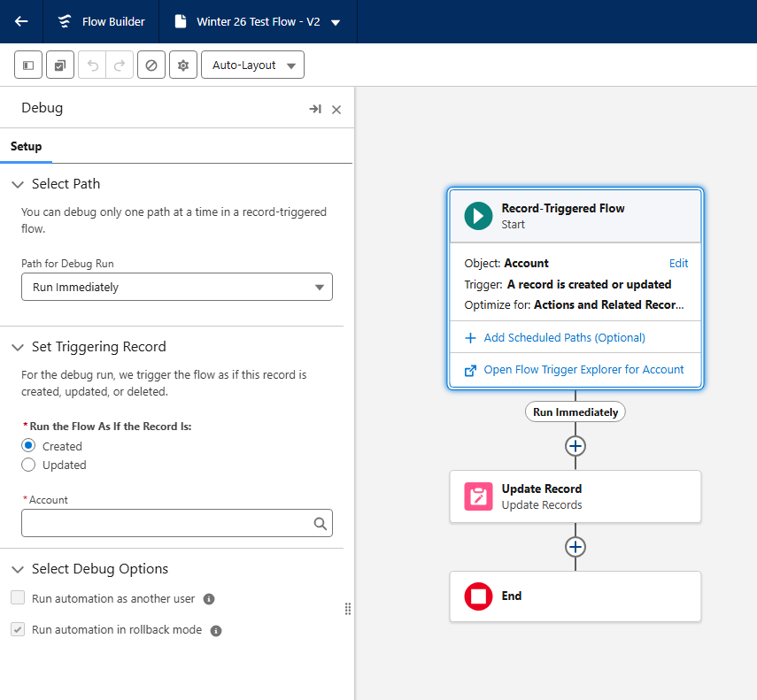The width and height of the screenshot is (757, 700).
Task: Click the Account search magnifier icon
Action: click(321, 523)
